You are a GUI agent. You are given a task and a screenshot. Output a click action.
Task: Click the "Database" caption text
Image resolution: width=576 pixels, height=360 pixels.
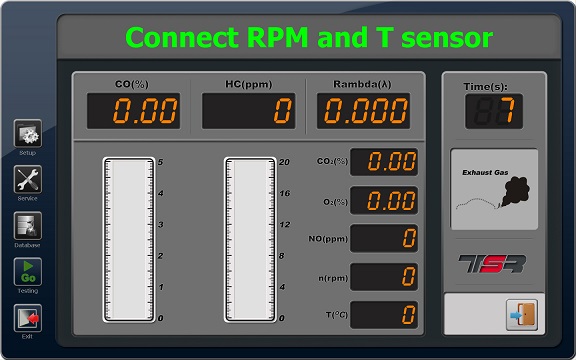27,245
